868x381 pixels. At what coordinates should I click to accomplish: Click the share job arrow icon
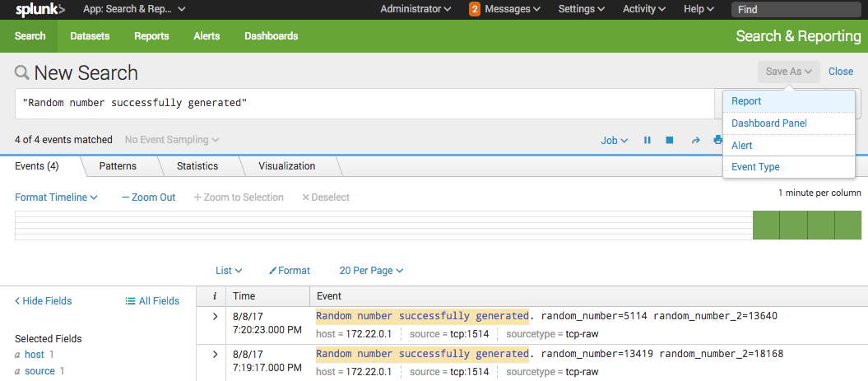(x=695, y=141)
